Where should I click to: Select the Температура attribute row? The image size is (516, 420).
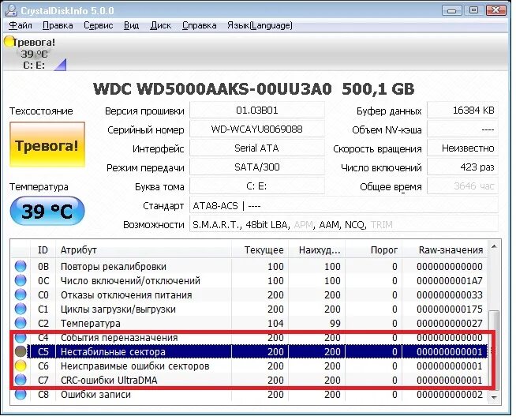249,323
